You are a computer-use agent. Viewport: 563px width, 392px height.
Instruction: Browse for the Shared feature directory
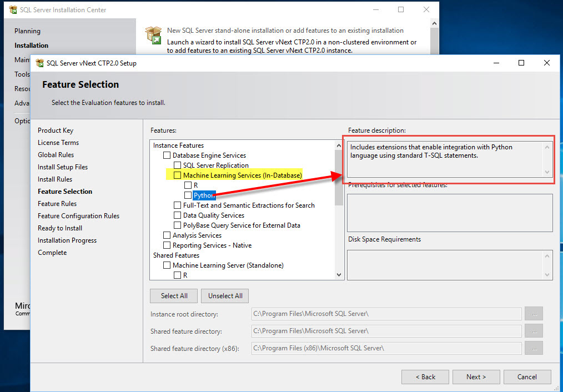tap(534, 331)
